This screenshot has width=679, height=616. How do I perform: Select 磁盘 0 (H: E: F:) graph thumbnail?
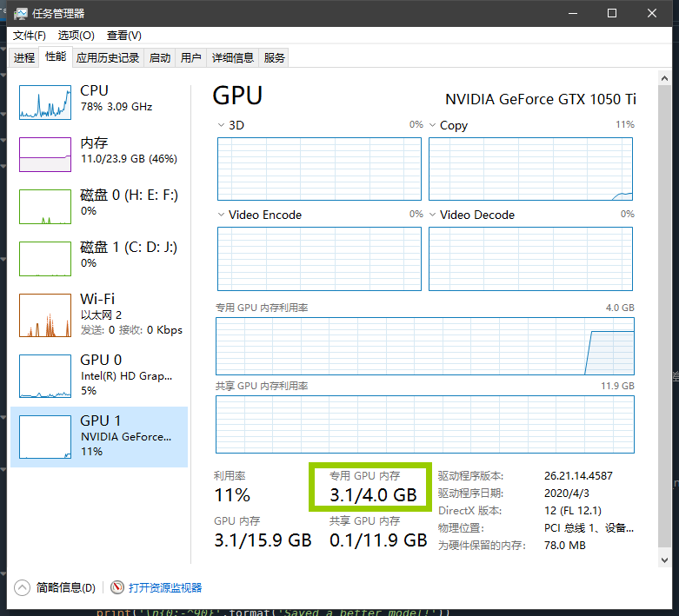(x=45, y=207)
